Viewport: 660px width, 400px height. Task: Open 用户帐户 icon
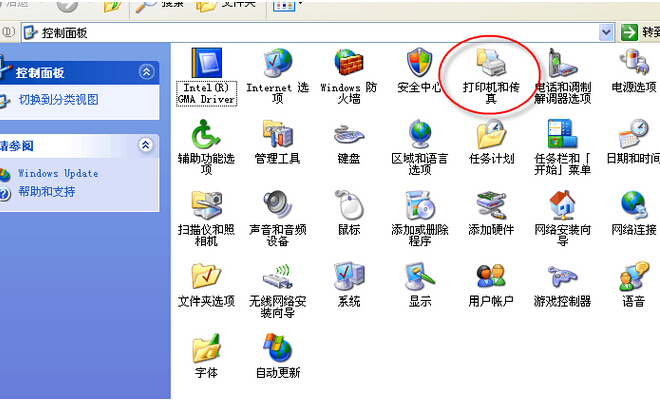pos(490,276)
